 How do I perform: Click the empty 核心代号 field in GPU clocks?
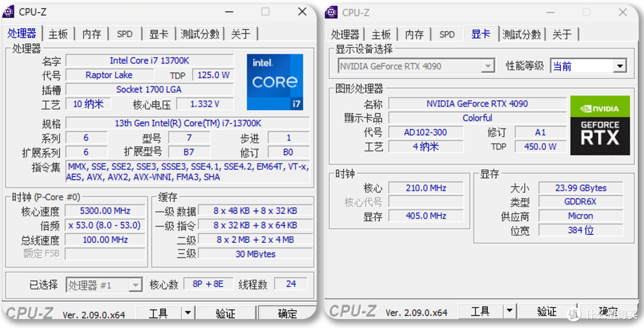coord(426,202)
